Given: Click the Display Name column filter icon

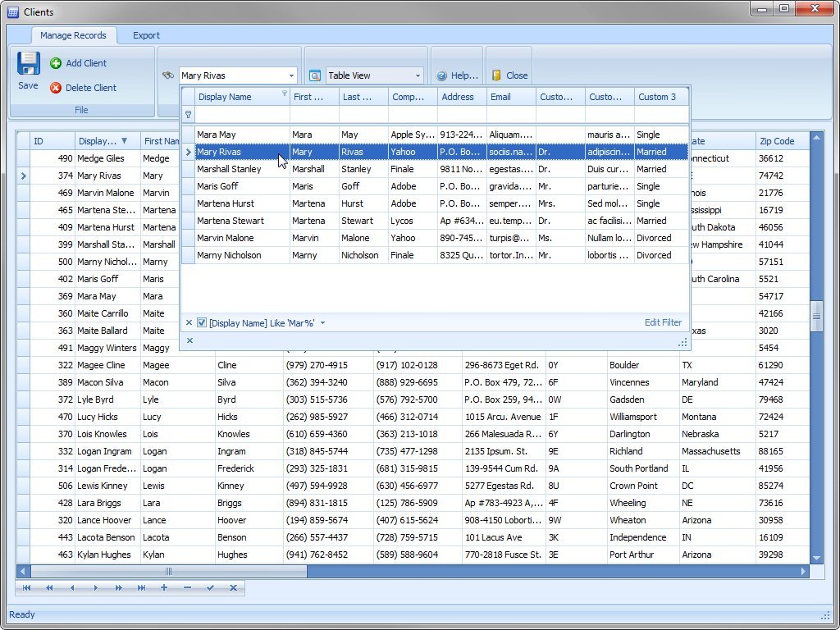Looking at the screenshot, I should pos(285,94).
